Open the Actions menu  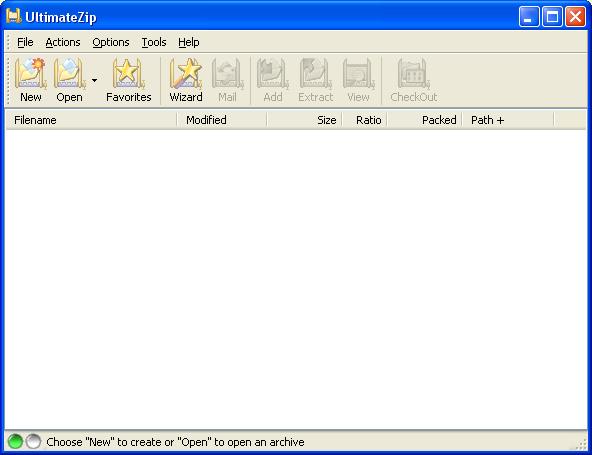(63, 42)
